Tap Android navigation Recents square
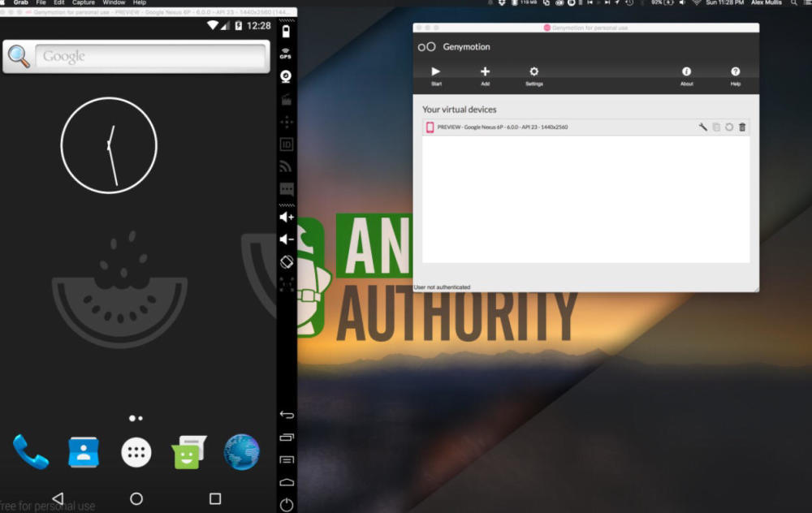This screenshot has width=812, height=513. pyautogui.click(x=215, y=498)
